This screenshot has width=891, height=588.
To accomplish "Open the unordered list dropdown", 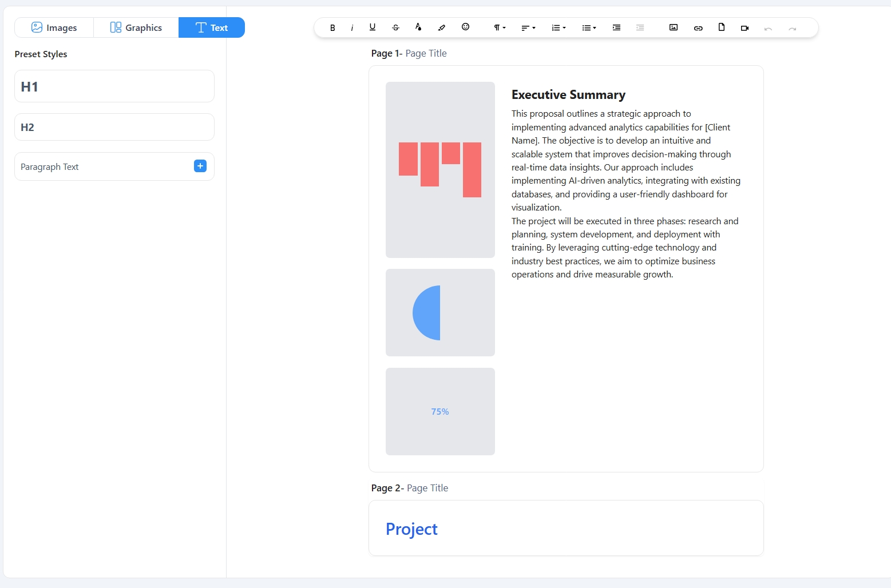I will pos(588,27).
